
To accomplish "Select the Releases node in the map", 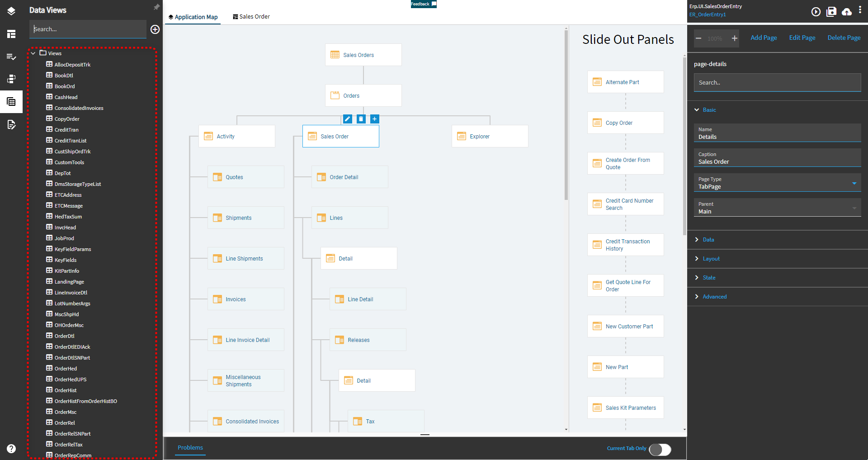I will [x=368, y=340].
